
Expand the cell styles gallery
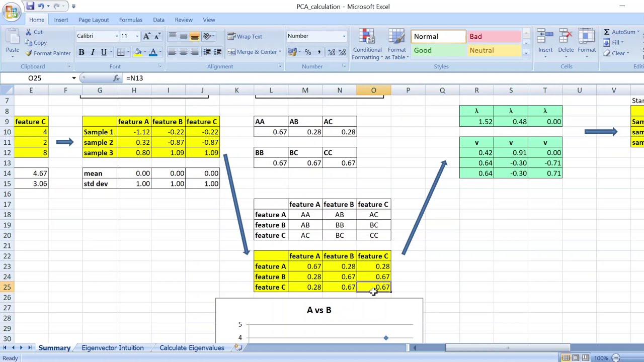click(x=526, y=53)
